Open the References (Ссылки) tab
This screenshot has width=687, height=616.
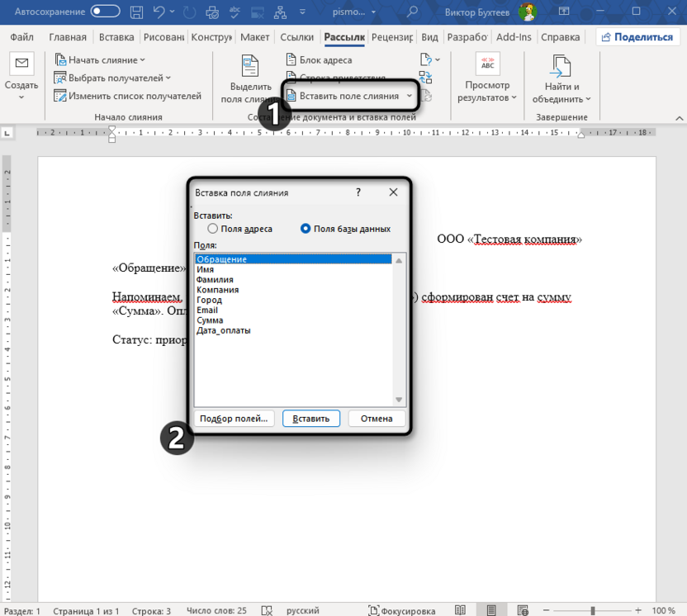pyautogui.click(x=296, y=37)
